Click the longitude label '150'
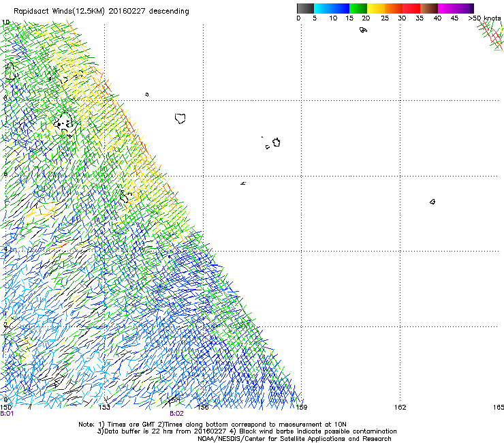This screenshot has width=504, height=443. coord(5,408)
